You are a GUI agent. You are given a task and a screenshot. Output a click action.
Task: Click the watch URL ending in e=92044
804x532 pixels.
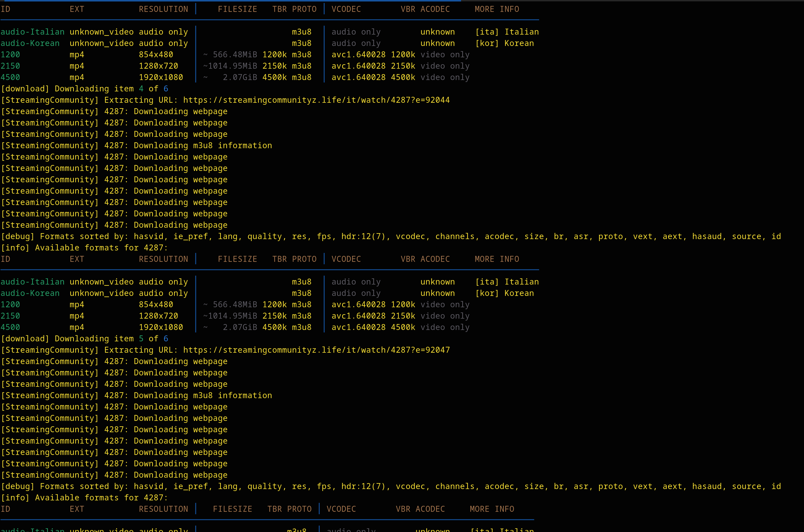(x=316, y=100)
